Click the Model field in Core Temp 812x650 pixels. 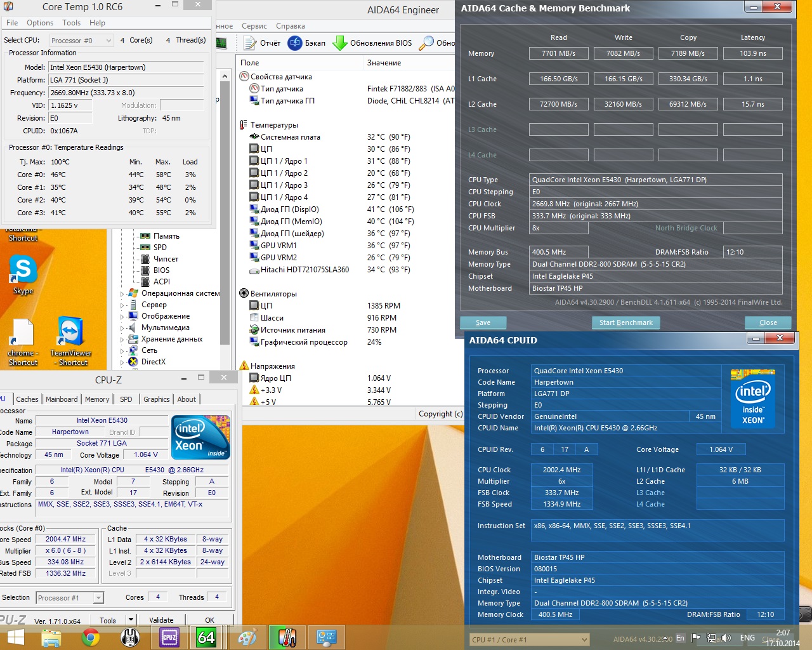126,67
